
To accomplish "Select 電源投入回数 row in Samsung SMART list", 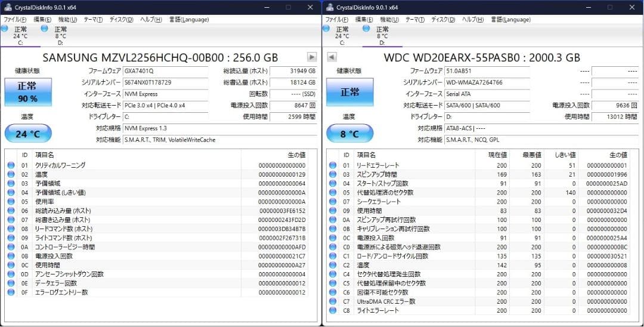I will click(157, 256).
